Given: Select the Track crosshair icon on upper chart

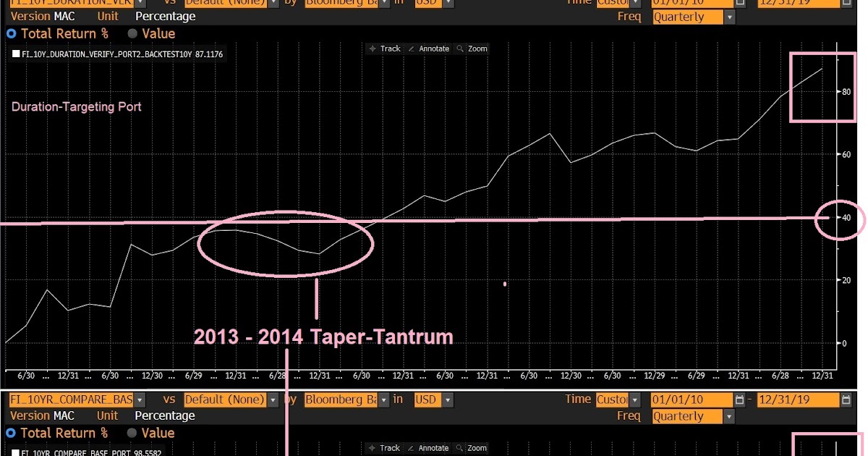Looking at the screenshot, I should (384, 48).
